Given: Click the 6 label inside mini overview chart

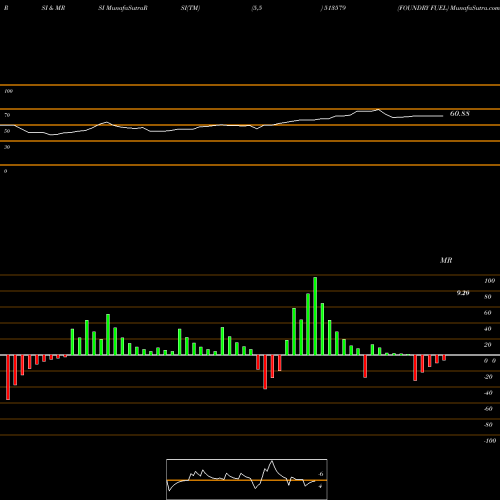Looking at the screenshot, I should (321, 474).
